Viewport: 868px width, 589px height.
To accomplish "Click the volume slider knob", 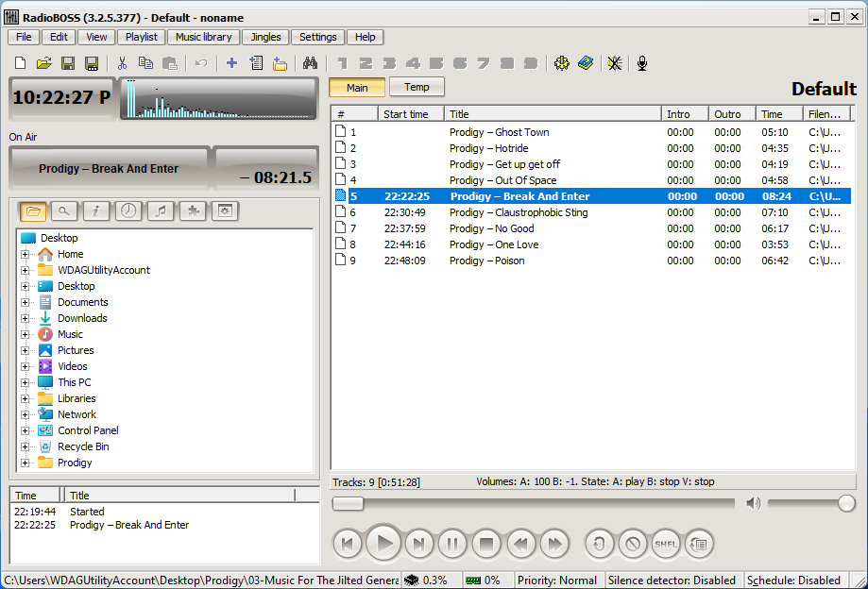I will 846,503.
